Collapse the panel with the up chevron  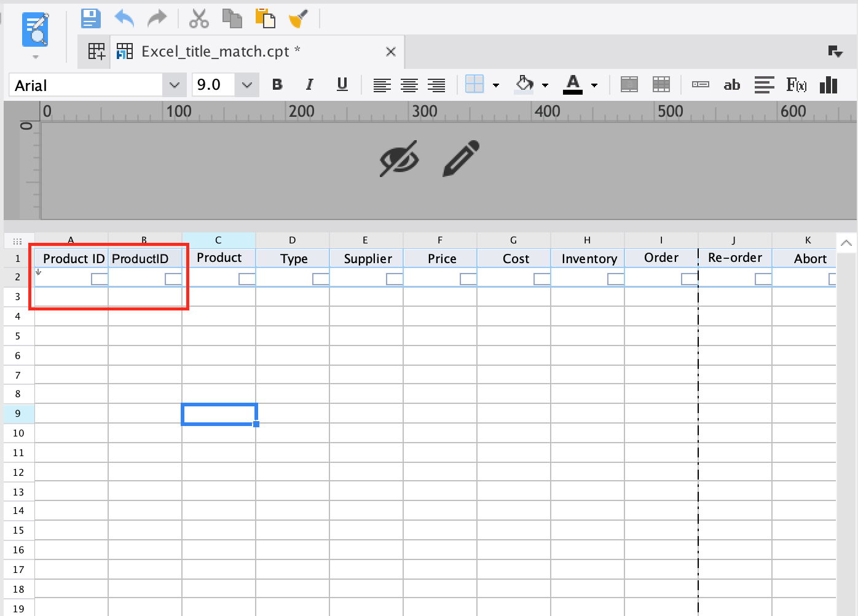pos(847,243)
